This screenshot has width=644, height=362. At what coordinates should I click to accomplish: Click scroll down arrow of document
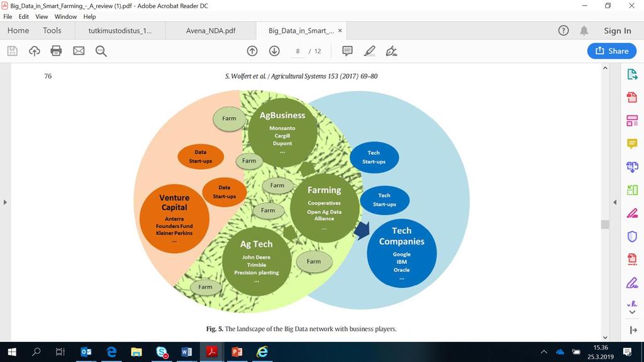pyautogui.click(x=605, y=337)
